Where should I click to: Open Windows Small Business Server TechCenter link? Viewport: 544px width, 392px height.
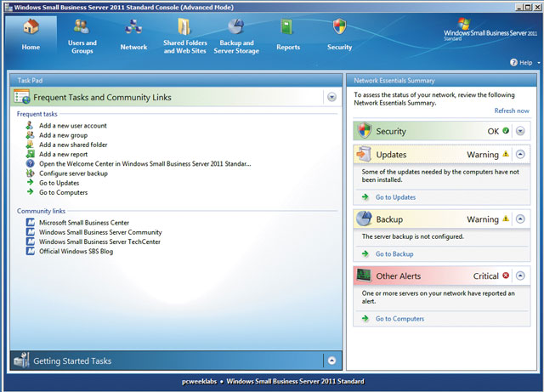pos(99,241)
